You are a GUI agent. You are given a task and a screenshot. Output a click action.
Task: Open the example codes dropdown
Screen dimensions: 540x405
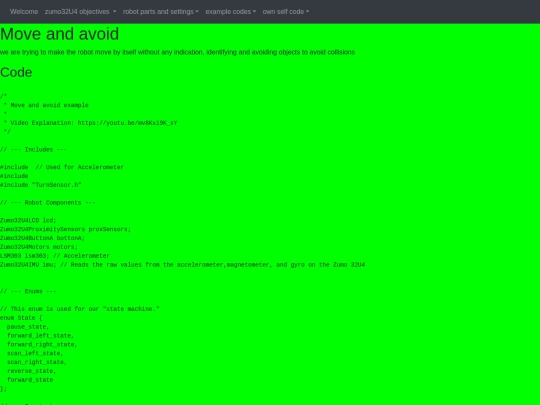(x=230, y=12)
